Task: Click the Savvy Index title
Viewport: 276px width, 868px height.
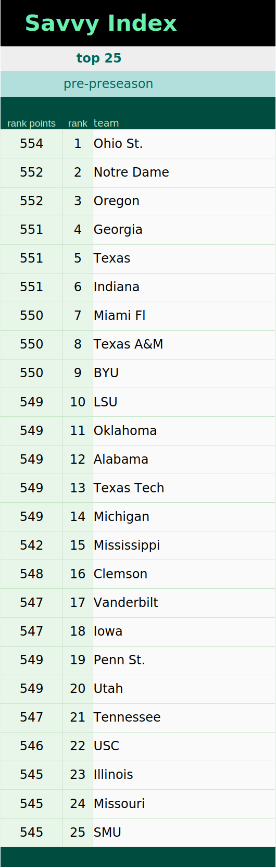Action: click(101, 23)
